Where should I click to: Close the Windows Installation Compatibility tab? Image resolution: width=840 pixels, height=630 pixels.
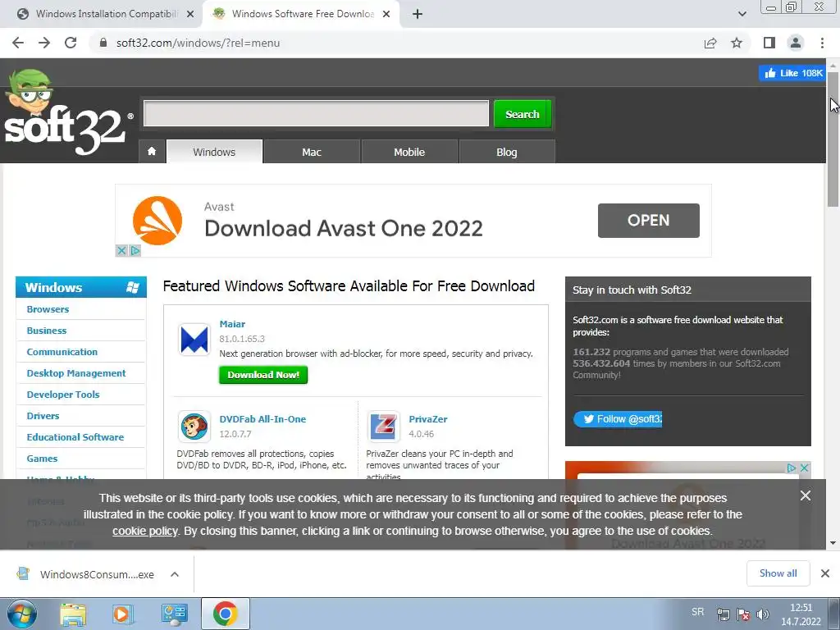pos(190,14)
